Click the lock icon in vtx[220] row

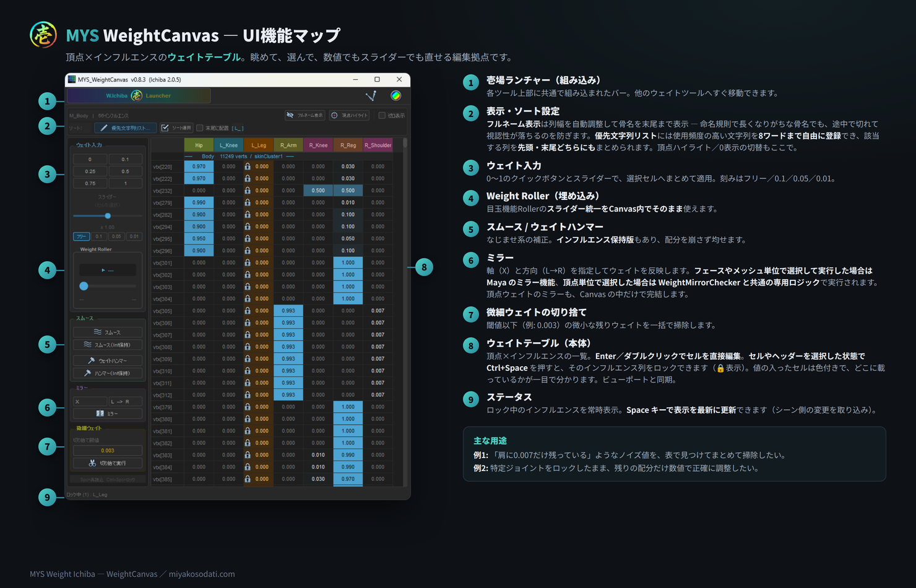pos(248,166)
